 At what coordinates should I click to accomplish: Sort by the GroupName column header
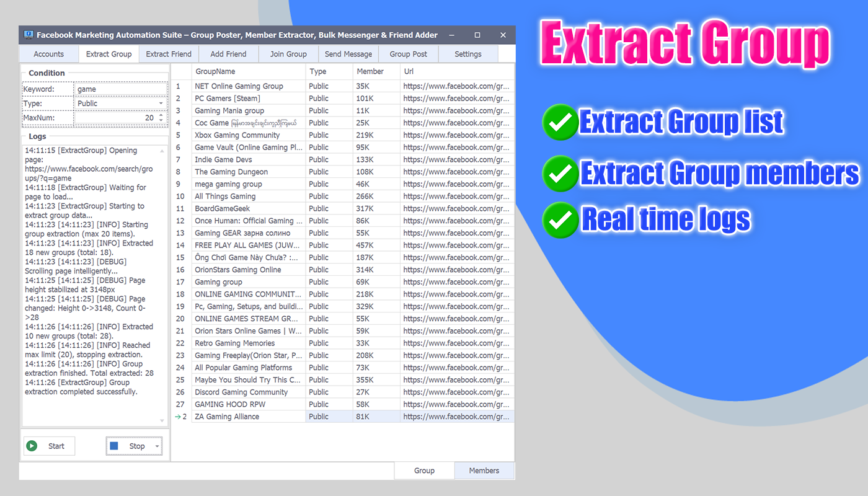pos(249,71)
